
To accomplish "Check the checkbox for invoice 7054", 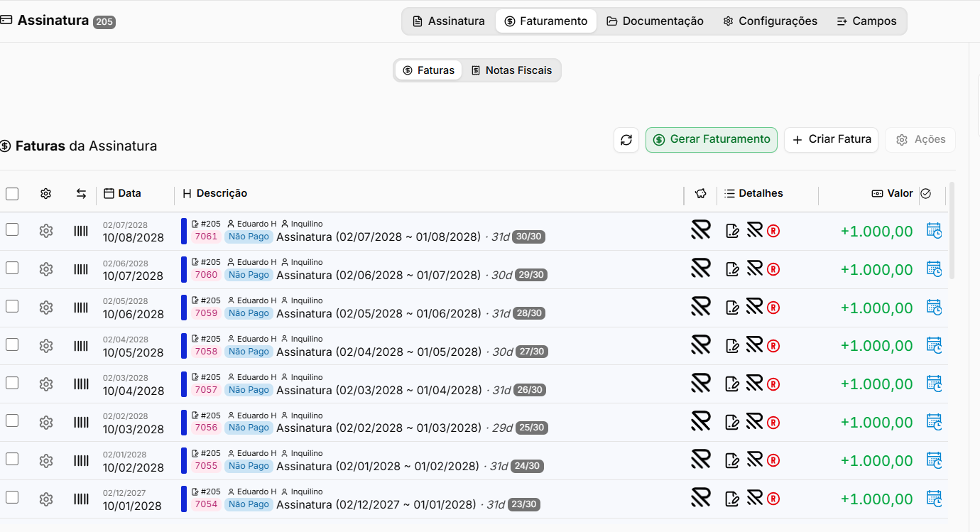I will [x=12, y=498].
